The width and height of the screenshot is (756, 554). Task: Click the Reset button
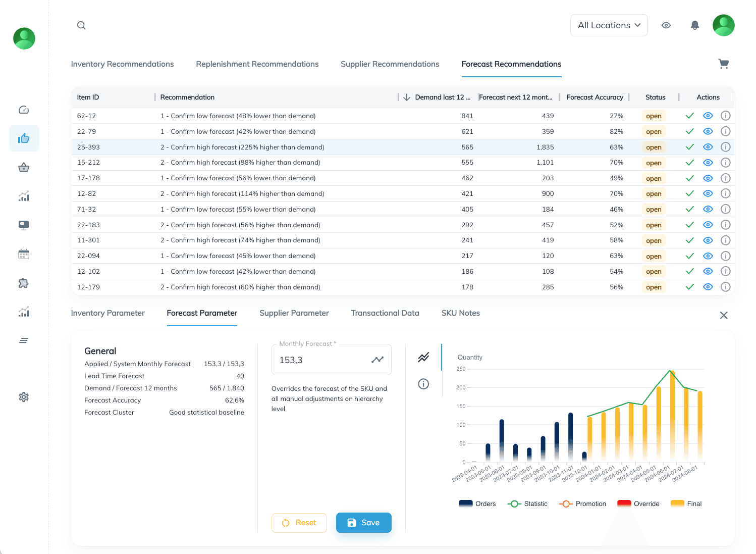(299, 523)
